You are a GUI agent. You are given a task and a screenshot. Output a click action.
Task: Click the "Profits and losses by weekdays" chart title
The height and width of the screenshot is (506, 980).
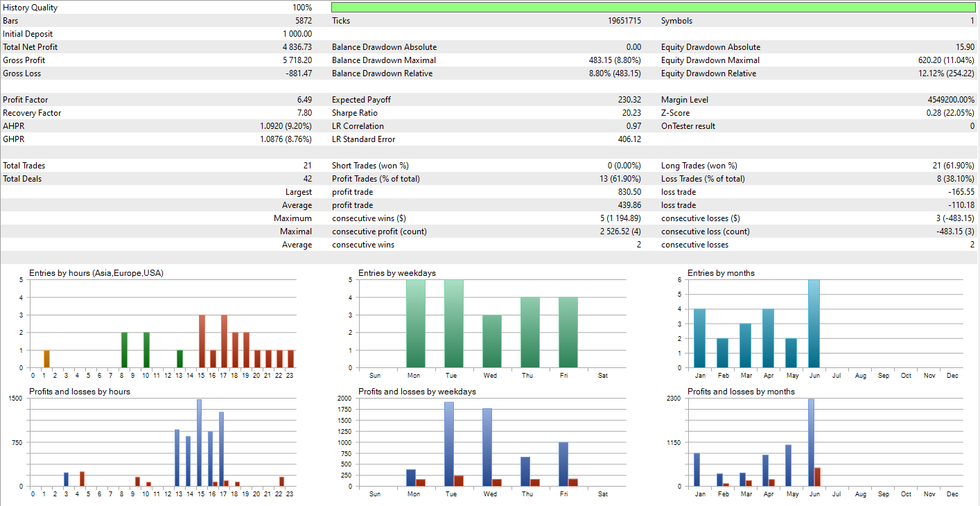(417, 392)
